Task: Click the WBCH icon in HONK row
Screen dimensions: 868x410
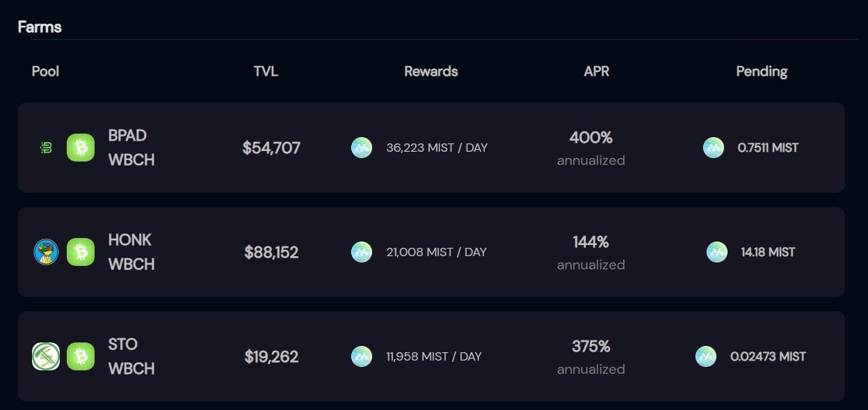Action: click(81, 252)
